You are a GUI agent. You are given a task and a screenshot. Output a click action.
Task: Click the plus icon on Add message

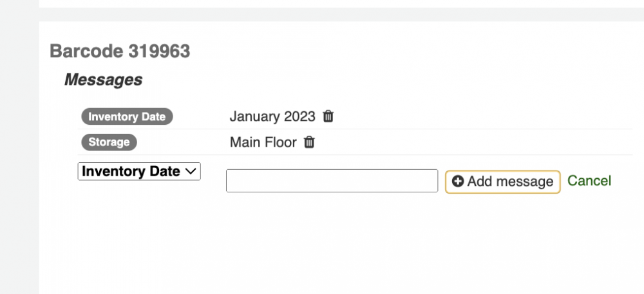click(x=458, y=181)
